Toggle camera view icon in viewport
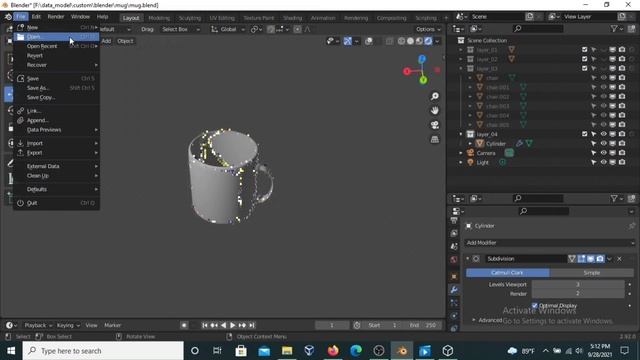Screen dimensions: 640x360 pos(435,125)
